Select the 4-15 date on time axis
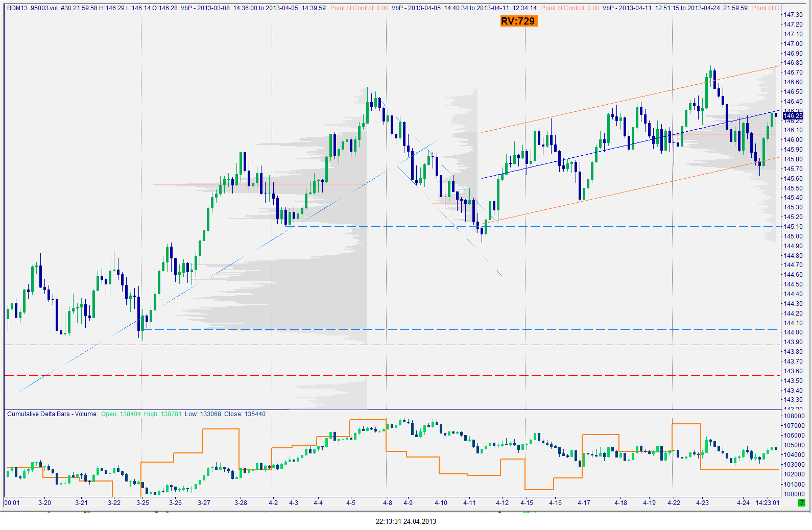The image size is (812, 530). click(x=527, y=503)
